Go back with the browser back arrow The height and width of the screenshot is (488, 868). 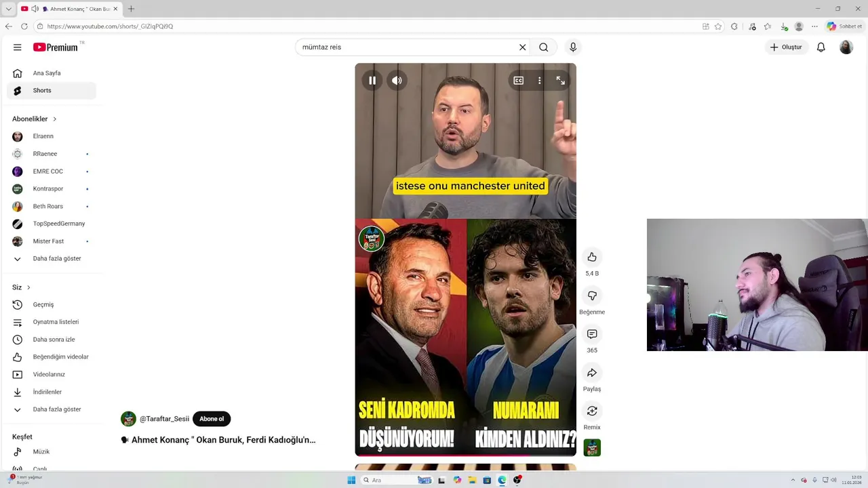[x=8, y=26]
